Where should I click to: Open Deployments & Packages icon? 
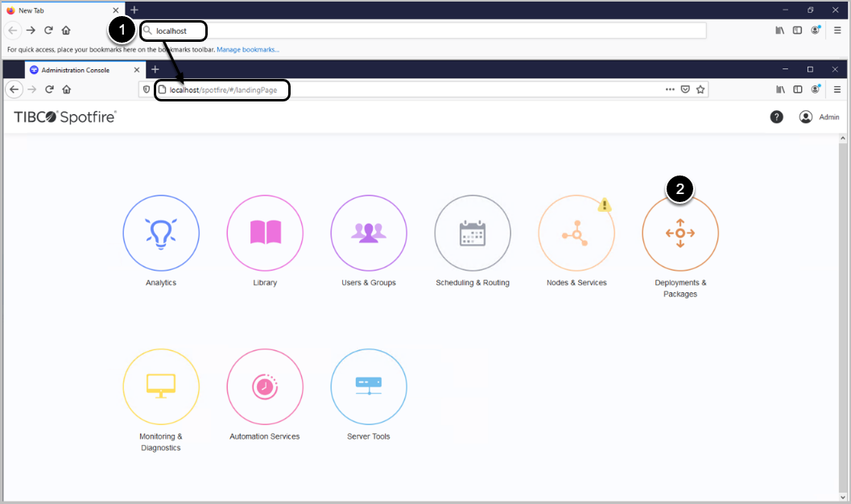click(x=680, y=233)
